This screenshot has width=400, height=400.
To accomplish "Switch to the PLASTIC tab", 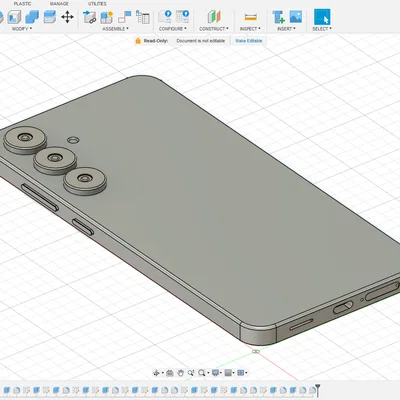I will [x=22, y=4].
